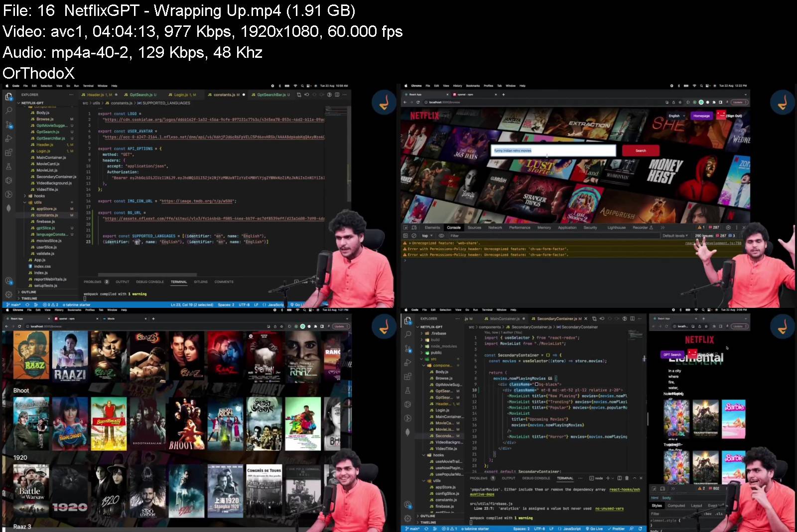Toggle Go Live in SecondaryContainer.js status bar
Viewport: 797px width, 532px height.
click(595, 529)
